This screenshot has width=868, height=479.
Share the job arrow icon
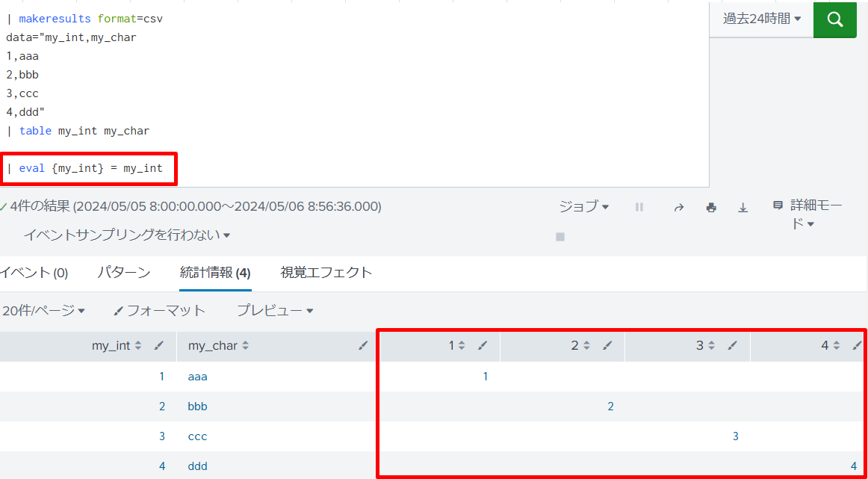click(x=679, y=208)
